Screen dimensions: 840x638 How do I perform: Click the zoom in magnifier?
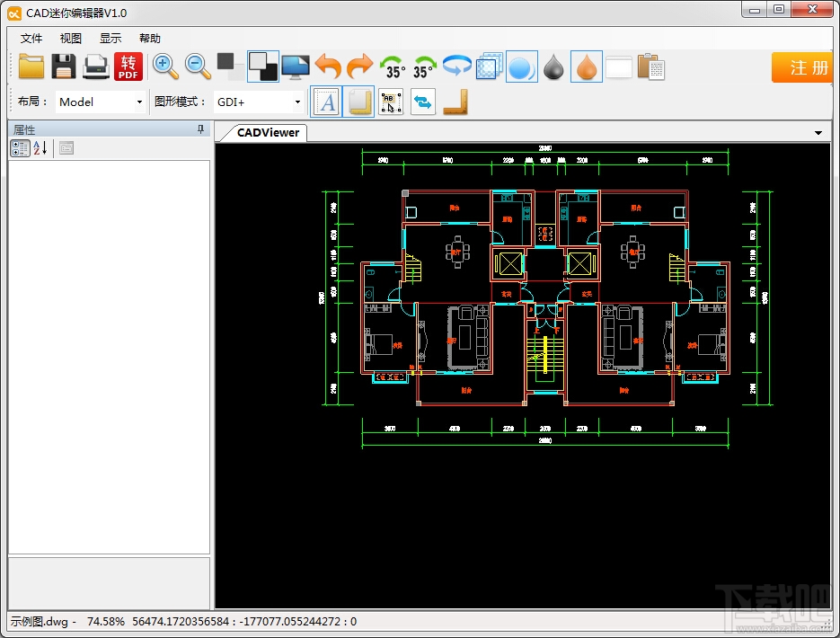point(165,66)
